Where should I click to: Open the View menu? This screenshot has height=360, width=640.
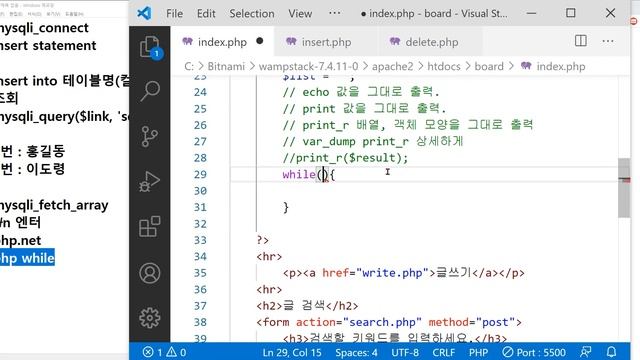300,13
